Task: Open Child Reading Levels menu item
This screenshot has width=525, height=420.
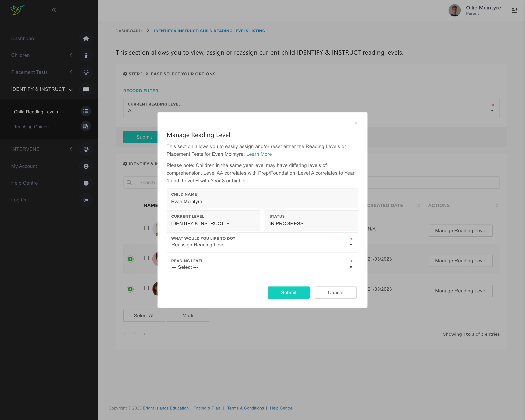Action: (x=36, y=112)
